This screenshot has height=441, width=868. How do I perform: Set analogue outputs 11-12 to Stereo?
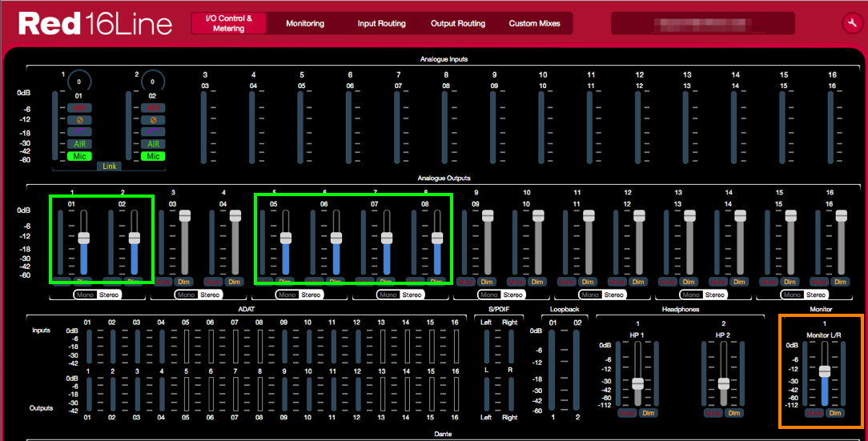[x=614, y=295]
